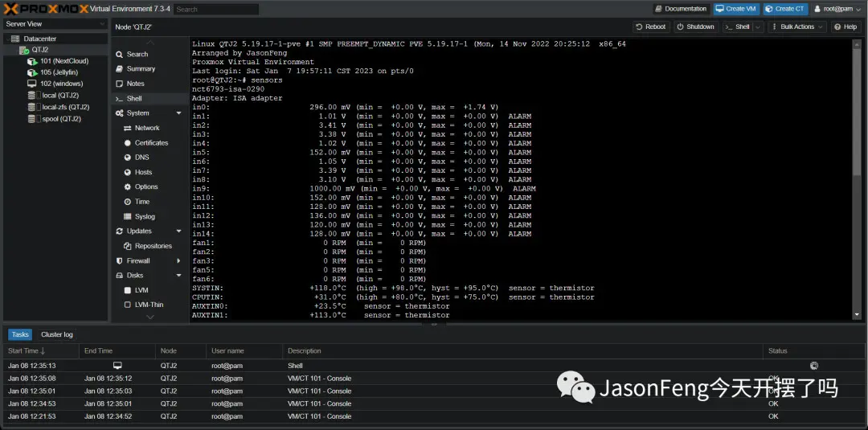This screenshot has height=430, width=868.
Task: Click the Create CT button
Action: 785,9
